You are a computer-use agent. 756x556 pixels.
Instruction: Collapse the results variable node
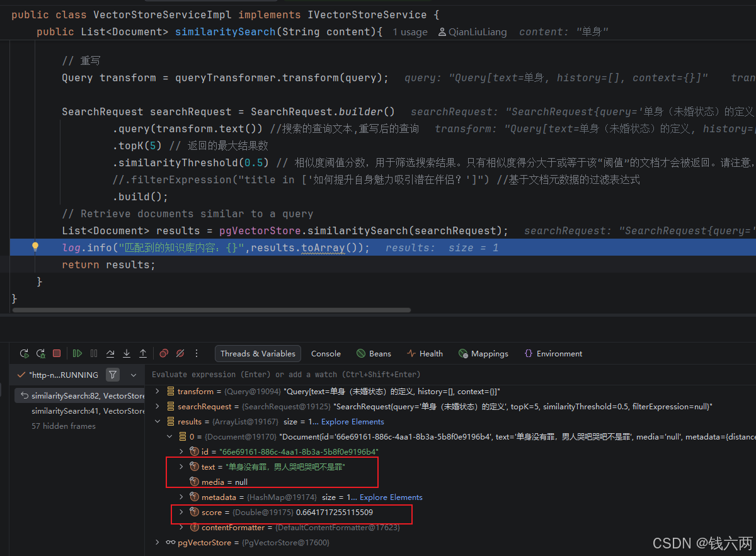(x=157, y=421)
